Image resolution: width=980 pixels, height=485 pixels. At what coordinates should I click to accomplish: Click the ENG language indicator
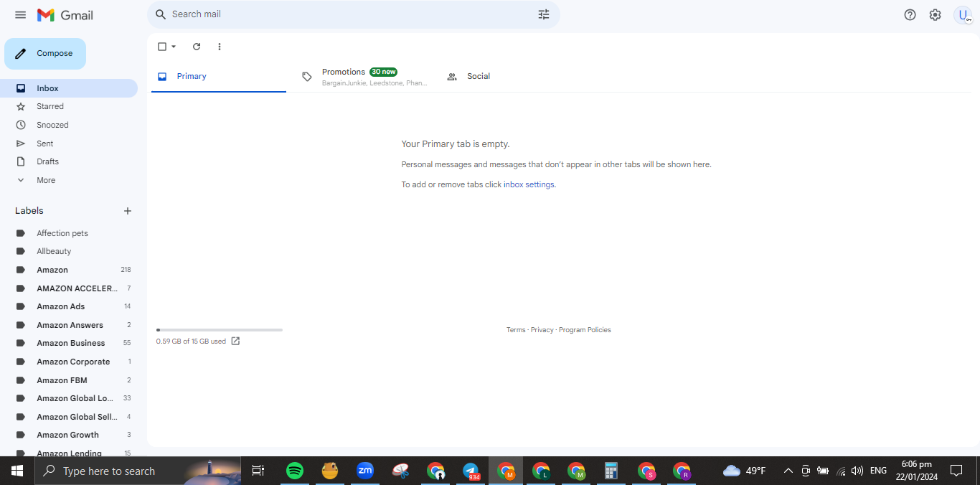[x=878, y=471]
